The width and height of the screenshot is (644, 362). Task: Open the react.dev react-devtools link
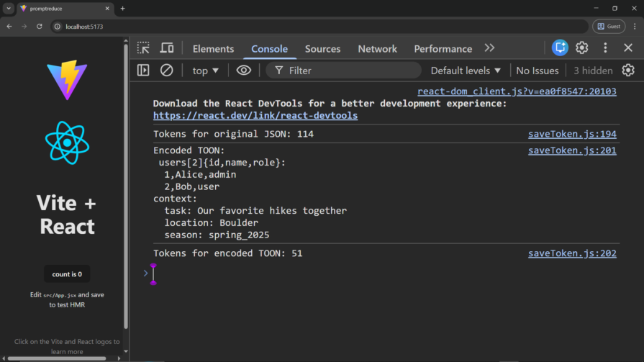(x=255, y=115)
